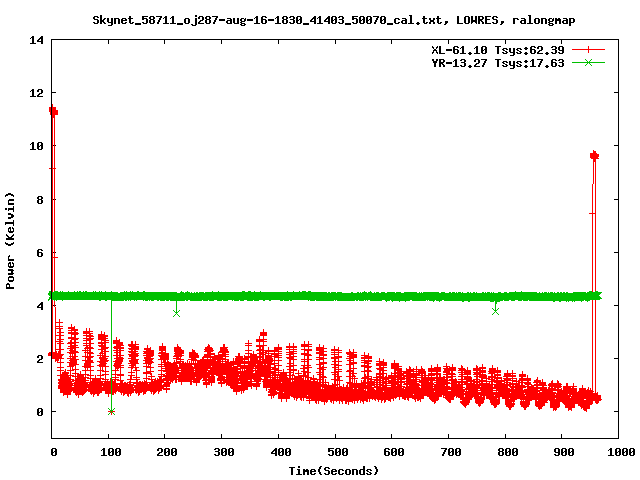Select the legend entry XL-61.10 Tsys:62.39

pos(498,50)
